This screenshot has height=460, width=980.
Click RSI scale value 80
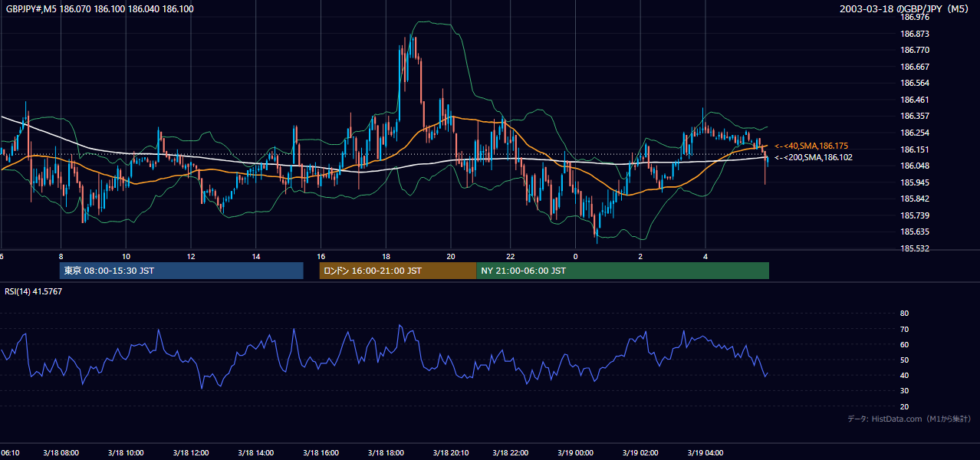[904, 314]
